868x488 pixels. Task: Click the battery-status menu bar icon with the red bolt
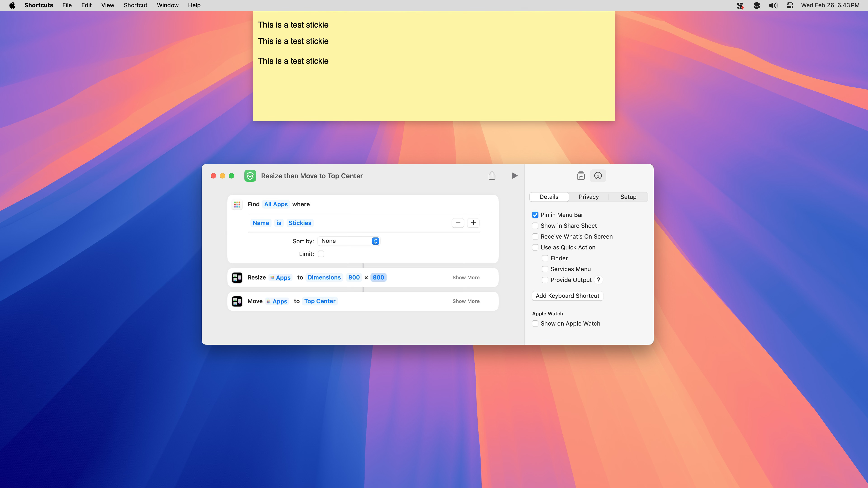740,5
